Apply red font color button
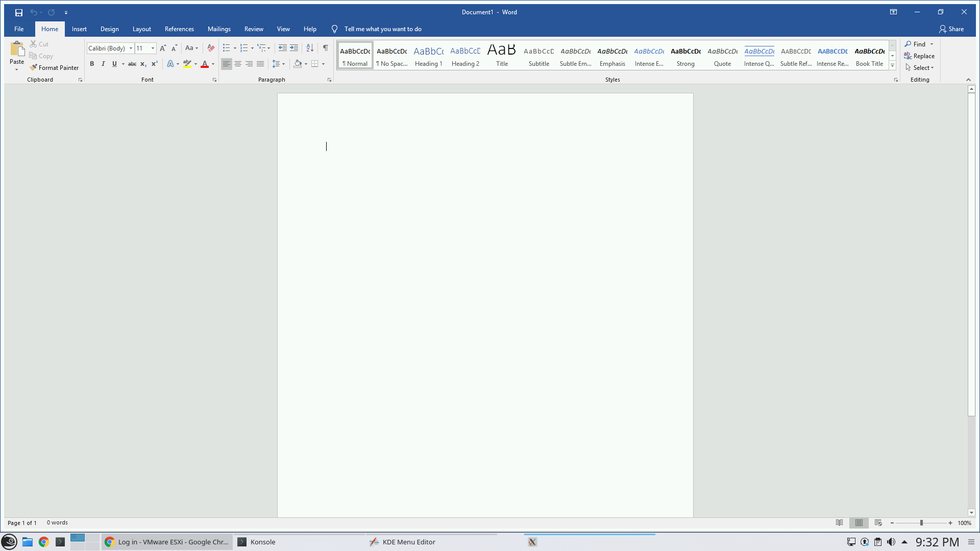The image size is (980, 551). tap(205, 64)
